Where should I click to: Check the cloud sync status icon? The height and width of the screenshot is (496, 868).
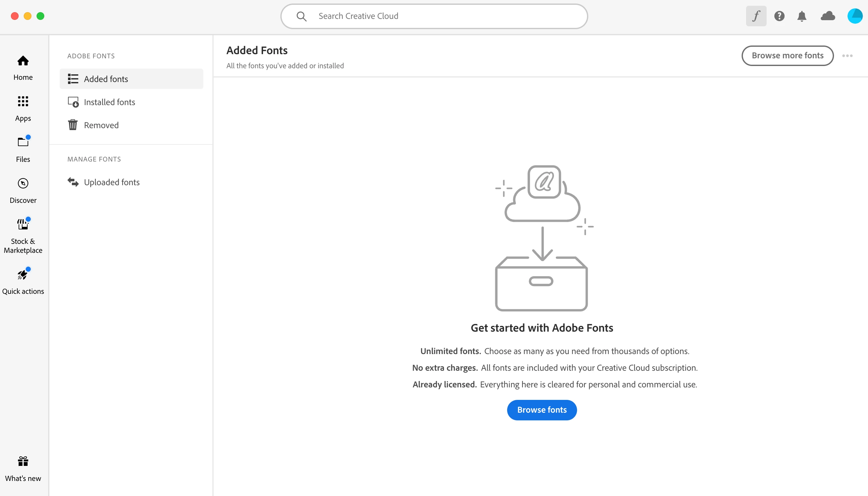[x=828, y=16]
